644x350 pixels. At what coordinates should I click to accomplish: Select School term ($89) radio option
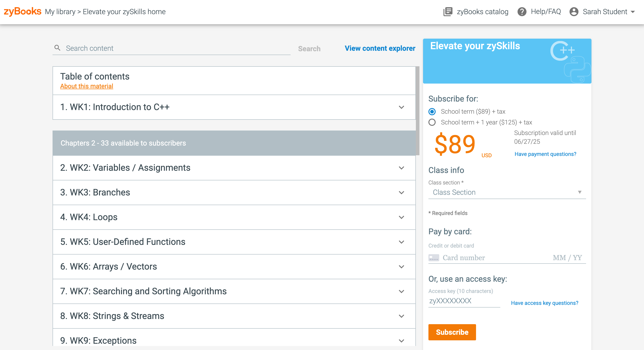(x=432, y=111)
